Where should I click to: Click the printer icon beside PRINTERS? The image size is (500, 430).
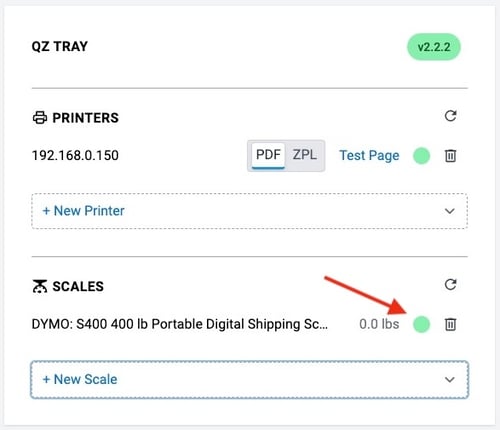(40, 118)
